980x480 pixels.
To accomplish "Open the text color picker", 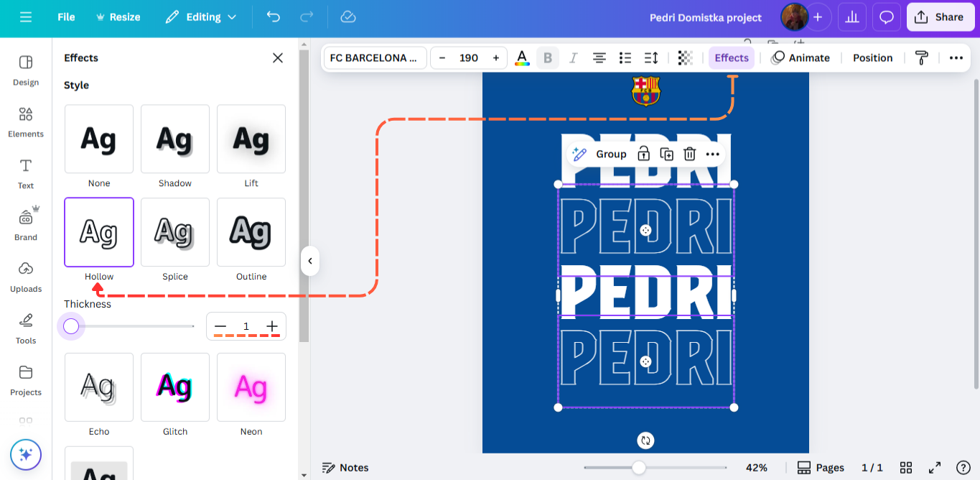I will 522,58.
